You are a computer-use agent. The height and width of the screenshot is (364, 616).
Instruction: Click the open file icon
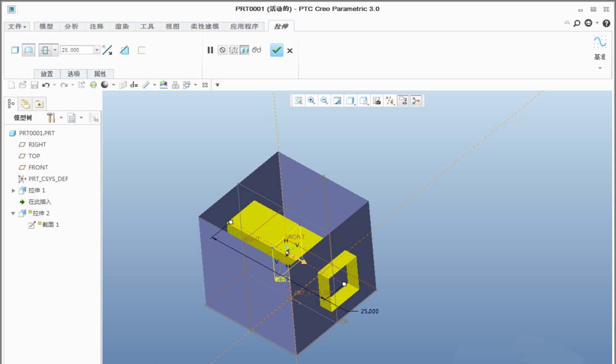click(x=23, y=85)
